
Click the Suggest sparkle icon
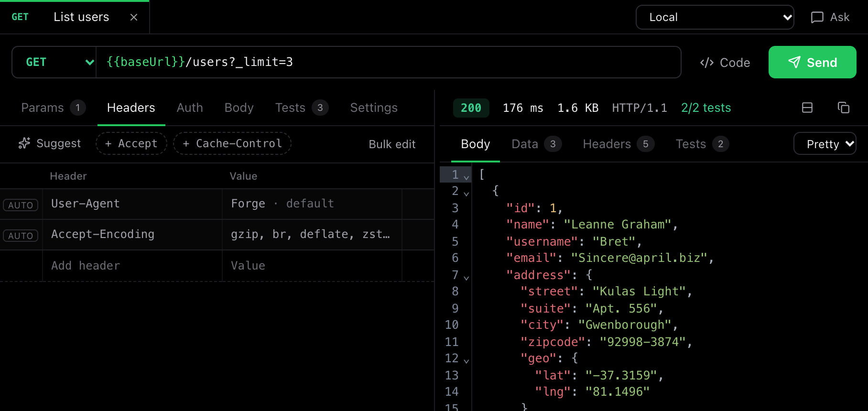click(24, 143)
